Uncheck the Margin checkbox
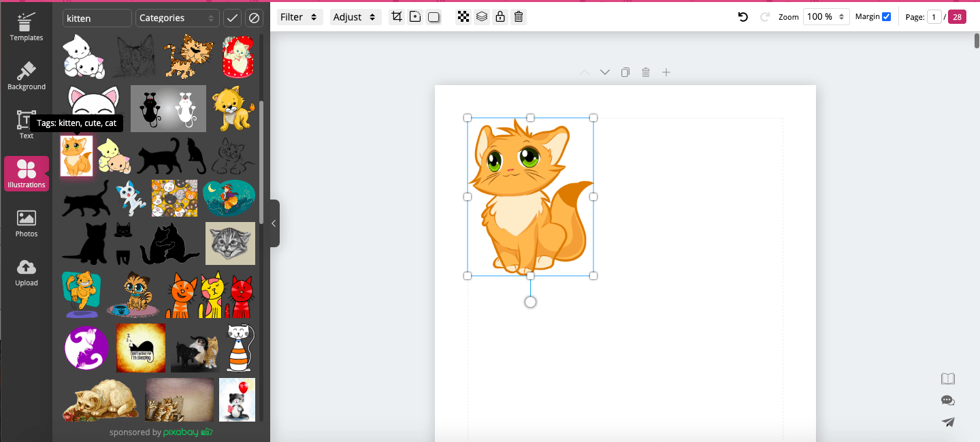980x442 pixels. (x=888, y=16)
